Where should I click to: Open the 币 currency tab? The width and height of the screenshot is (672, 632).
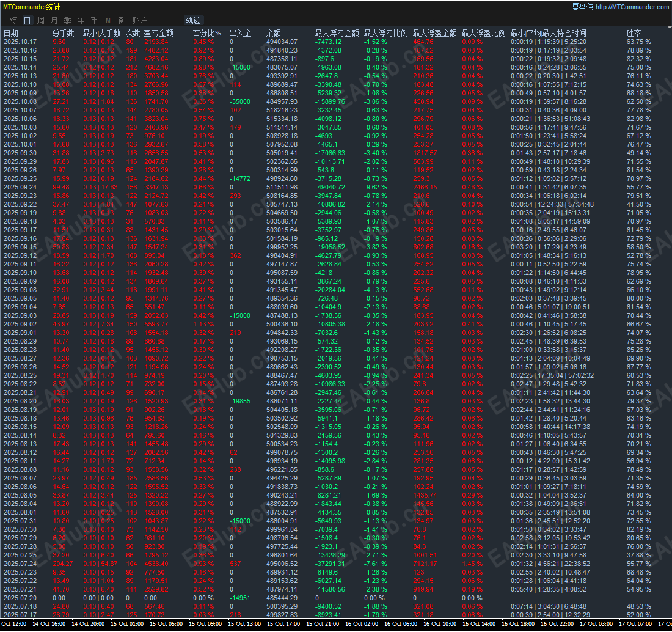point(94,20)
